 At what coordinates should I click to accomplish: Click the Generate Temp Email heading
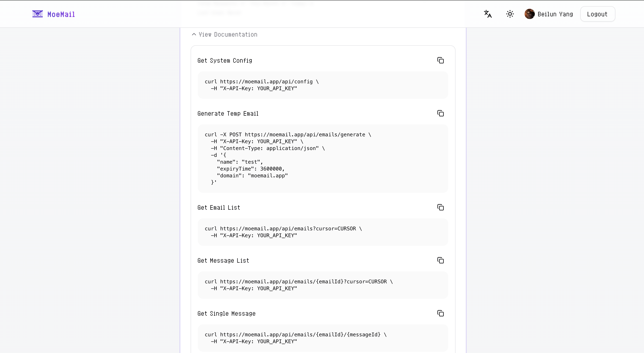(x=228, y=114)
